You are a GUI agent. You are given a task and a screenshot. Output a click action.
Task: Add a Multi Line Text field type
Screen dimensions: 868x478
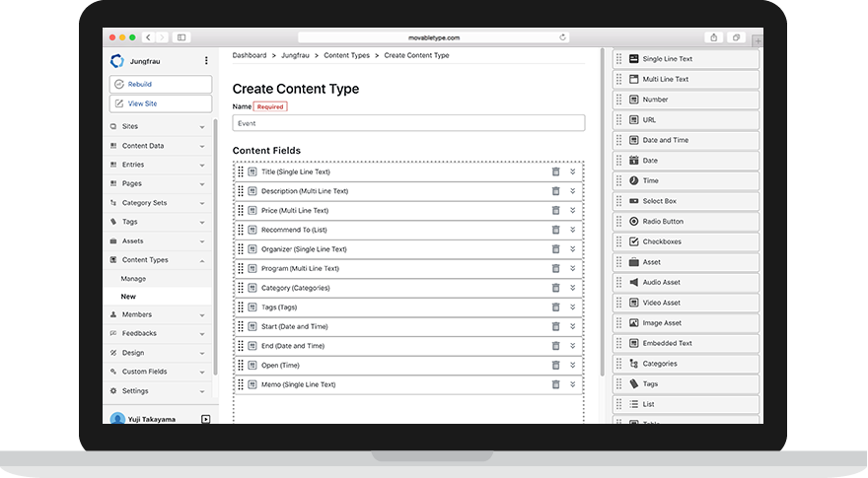click(x=686, y=79)
